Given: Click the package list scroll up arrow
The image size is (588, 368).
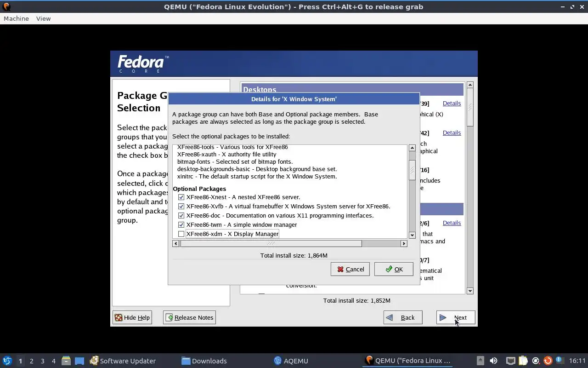Looking at the screenshot, I should [x=412, y=148].
